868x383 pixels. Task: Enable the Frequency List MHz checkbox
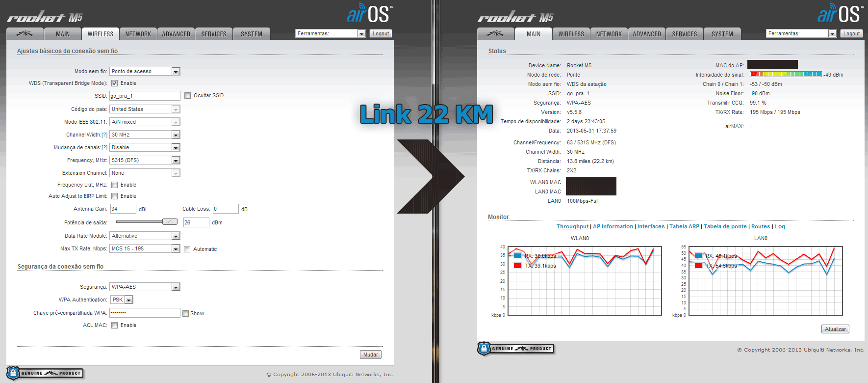click(x=114, y=185)
